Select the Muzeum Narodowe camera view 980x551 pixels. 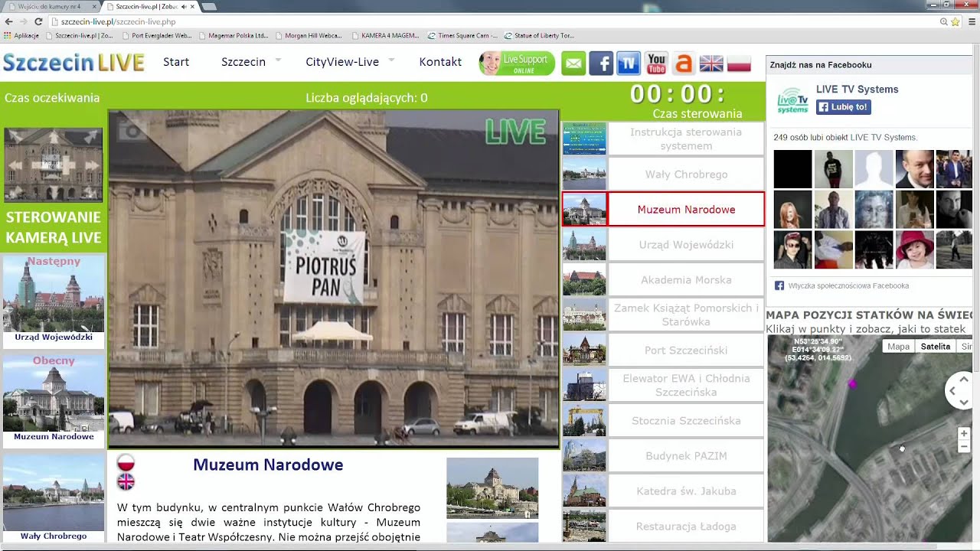point(686,209)
